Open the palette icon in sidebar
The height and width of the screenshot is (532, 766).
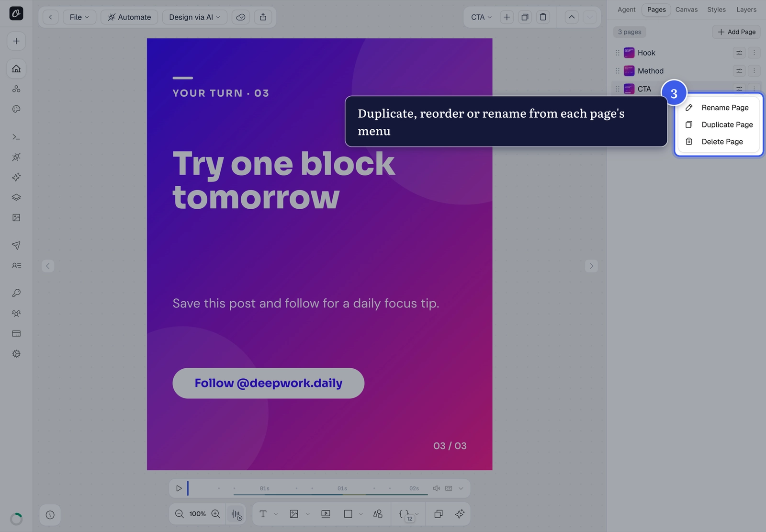[16, 109]
